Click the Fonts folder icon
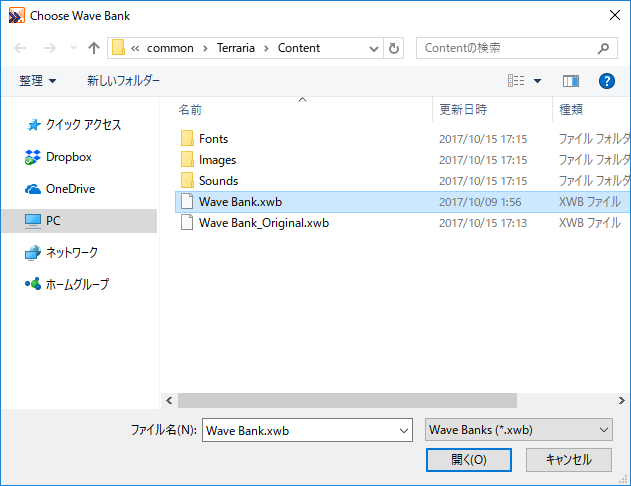This screenshot has width=631, height=486. tap(187, 138)
